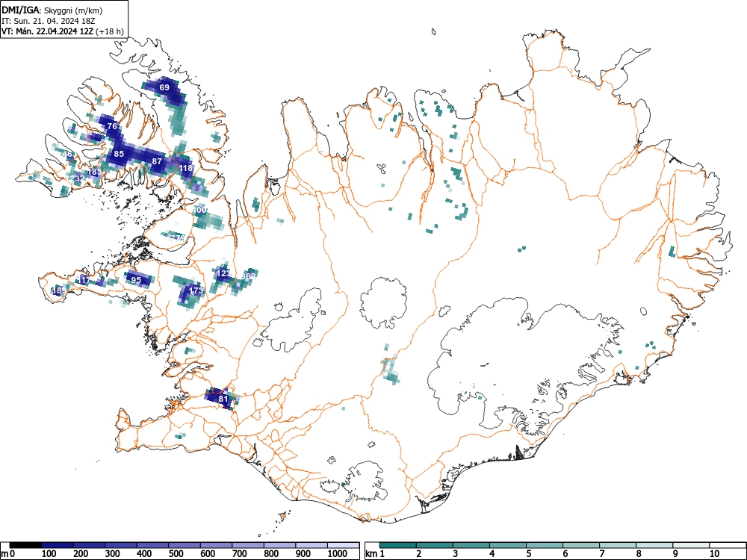Click the visibility value 69 on the map

(x=164, y=87)
